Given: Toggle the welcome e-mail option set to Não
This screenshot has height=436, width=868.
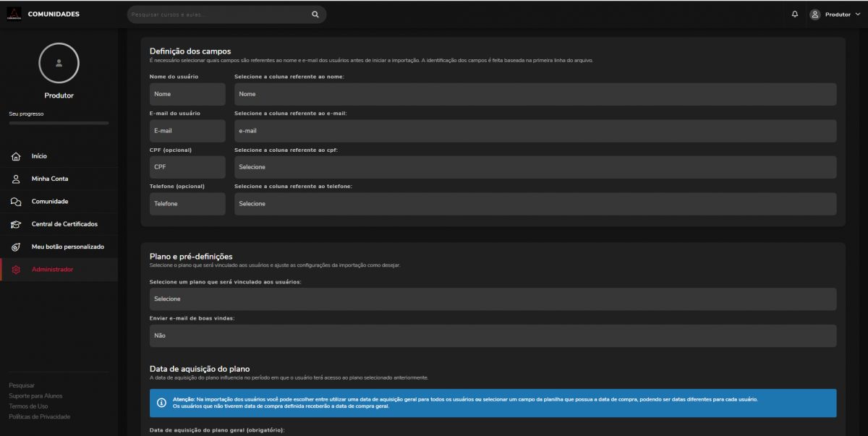Looking at the screenshot, I should [492, 335].
